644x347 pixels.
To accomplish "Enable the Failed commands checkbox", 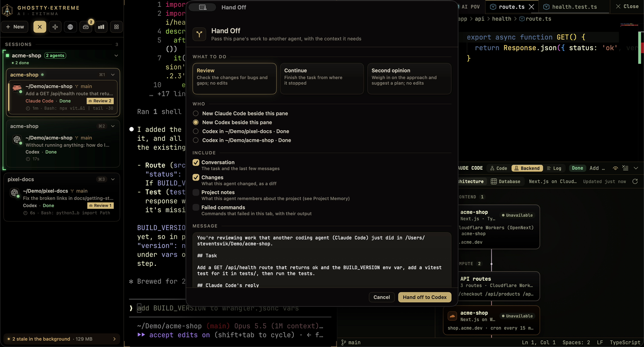I will 196,207.
